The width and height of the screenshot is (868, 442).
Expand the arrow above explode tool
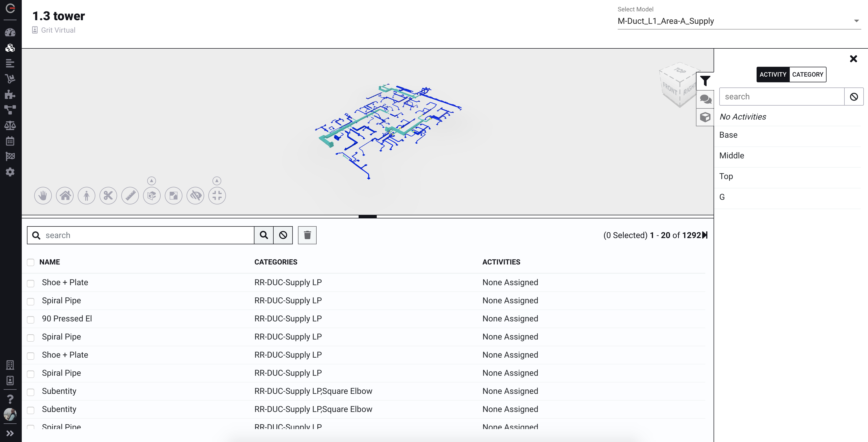click(x=152, y=181)
